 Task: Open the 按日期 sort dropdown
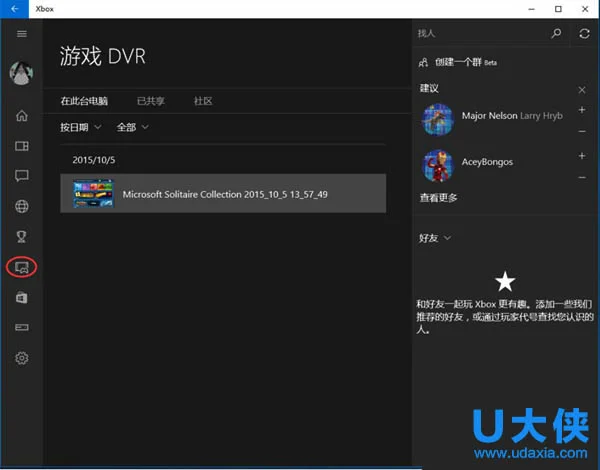click(81, 127)
